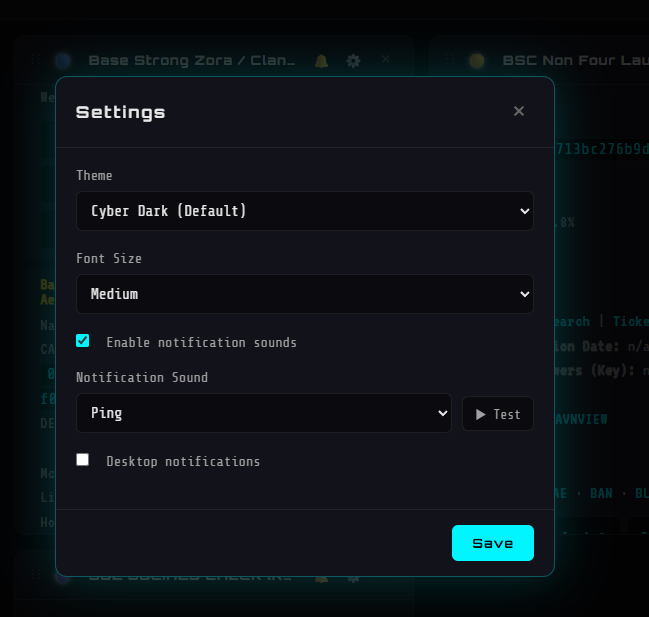Image resolution: width=649 pixels, height=617 pixels.
Task: Close the Base Strong Zora panel
Action: coord(386,60)
